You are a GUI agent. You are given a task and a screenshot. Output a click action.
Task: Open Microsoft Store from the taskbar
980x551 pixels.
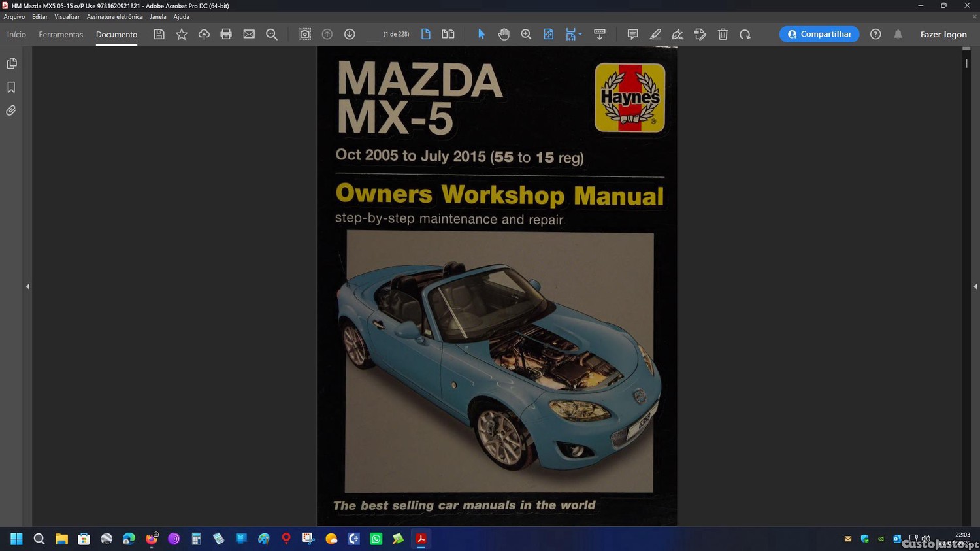point(84,539)
